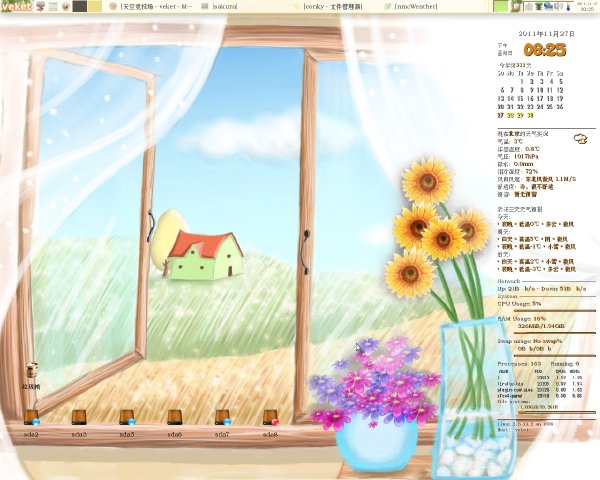Click the 1017hPa pressure value
This screenshot has height=480, width=600.
tap(526, 157)
